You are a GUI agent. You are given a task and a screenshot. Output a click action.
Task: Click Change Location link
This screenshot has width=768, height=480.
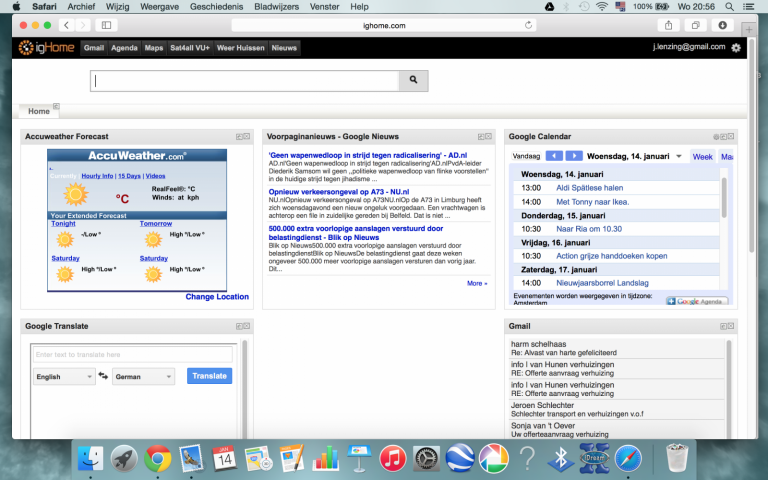tap(217, 297)
